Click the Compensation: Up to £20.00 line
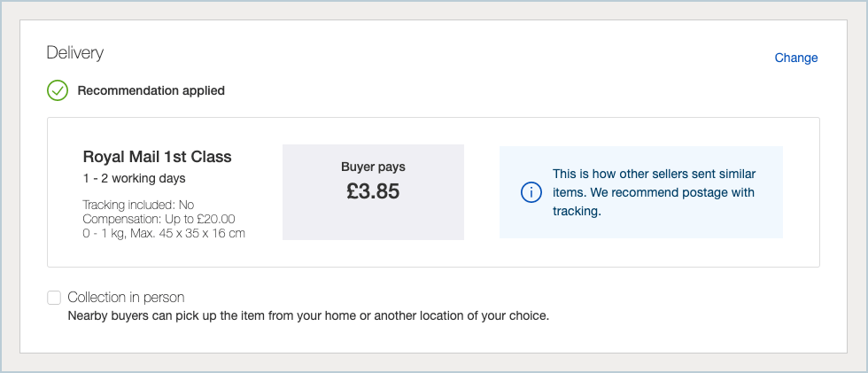Screen dimensions: 868x373 159,219
